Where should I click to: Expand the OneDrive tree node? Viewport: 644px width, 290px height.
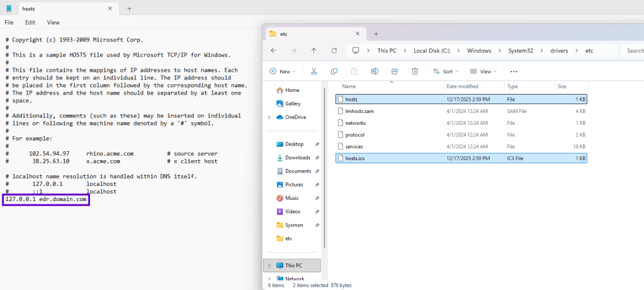(x=269, y=117)
